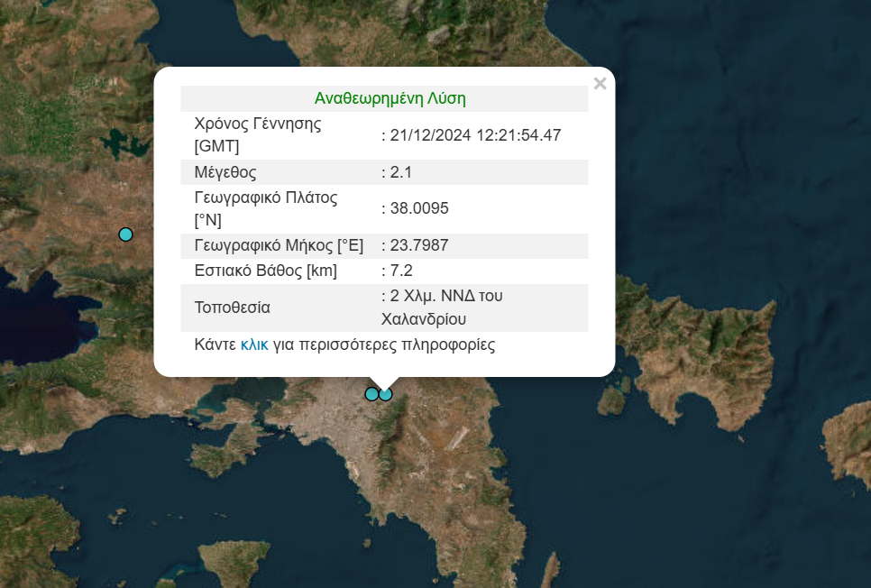
Task: Click the 'Μέγεθος' row label
Action: click(x=225, y=171)
